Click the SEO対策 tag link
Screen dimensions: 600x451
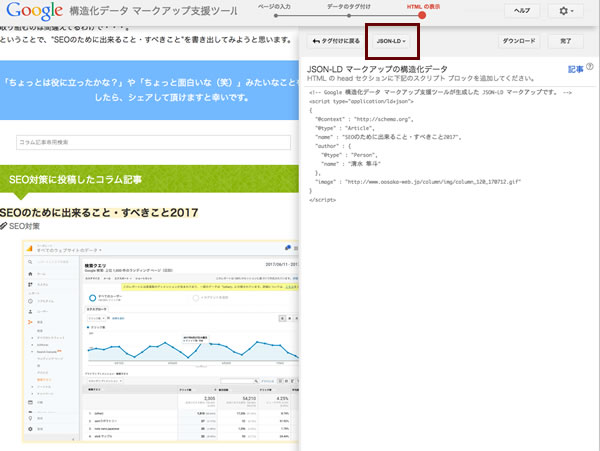(30, 228)
